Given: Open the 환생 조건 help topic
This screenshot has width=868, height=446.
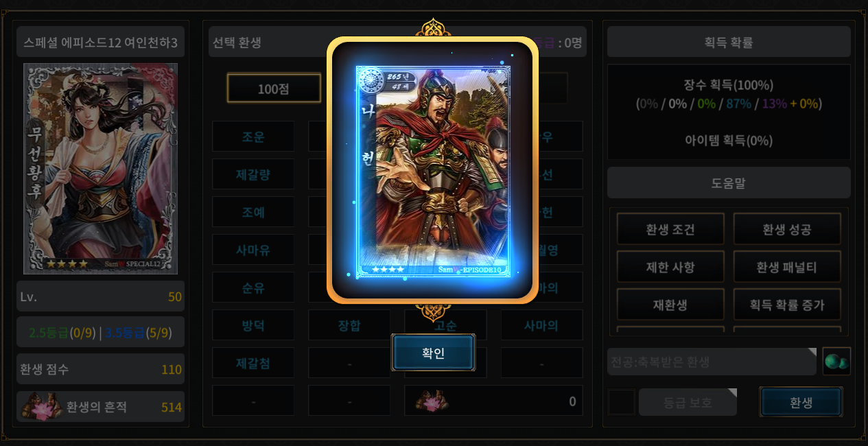Looking at the screenshot, I should coord(670,229).
